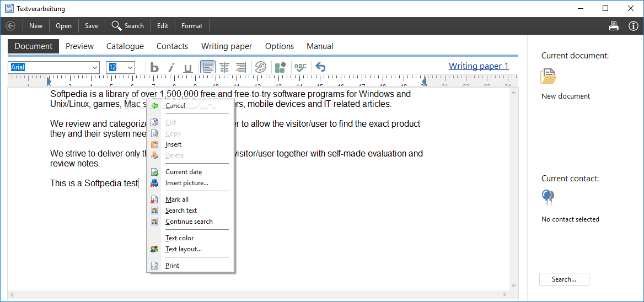The width and height of the screenshot is (644, 302).
Task: Switch to the Preview tab
Action: point(80,46)
